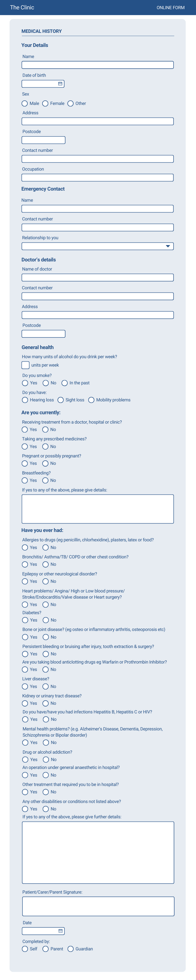Click the current treatment details text area
Image resolution: width=196 pixels, height=980 pixels.
click(98, 509)
